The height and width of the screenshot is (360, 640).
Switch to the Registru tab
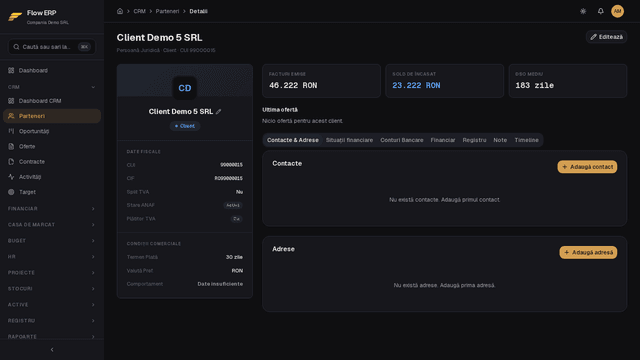pyautogui.click(x=474, y=140)
